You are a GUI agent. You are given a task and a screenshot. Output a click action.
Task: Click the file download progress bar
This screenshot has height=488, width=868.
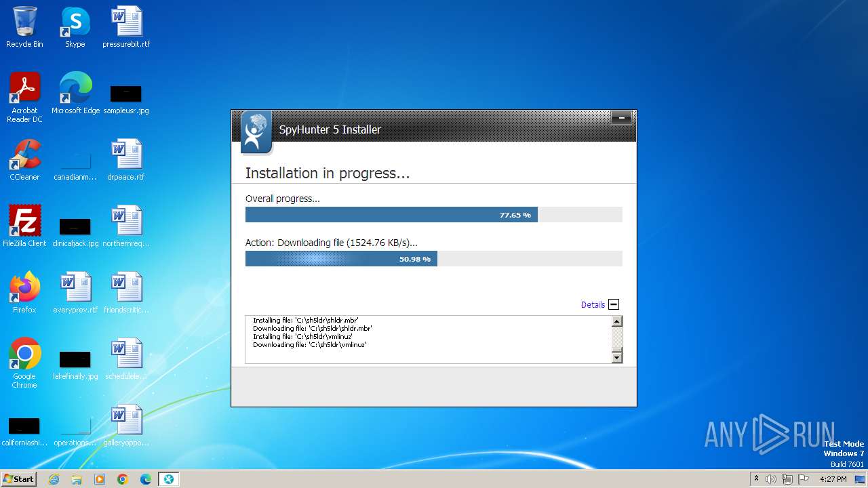433,259
